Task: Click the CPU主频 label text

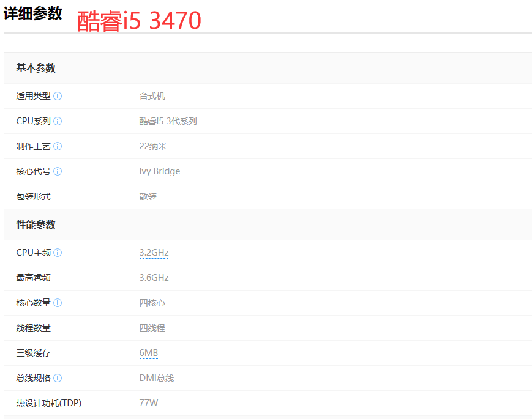Action: (34, 253)
